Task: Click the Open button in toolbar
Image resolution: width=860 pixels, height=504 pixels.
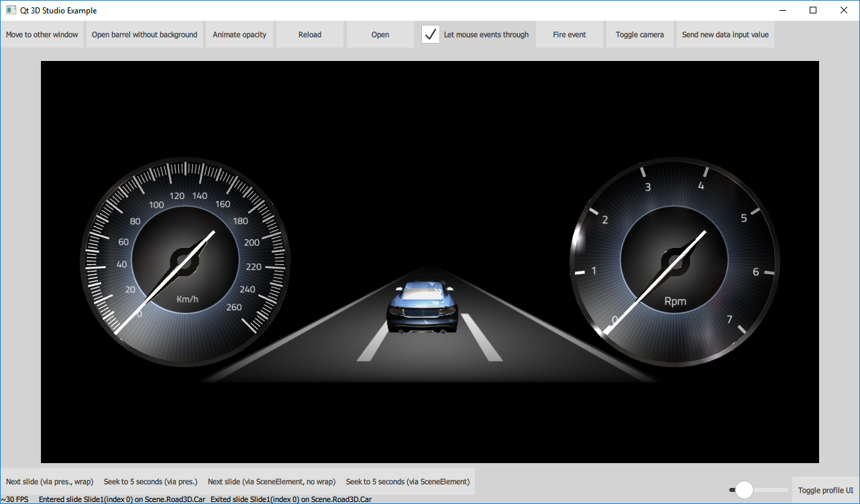Action: pyautogui.click(x=380, y=35)
